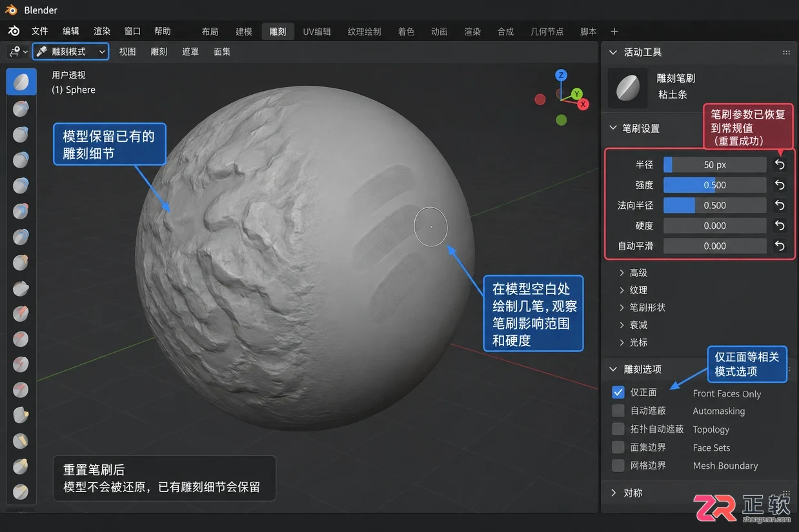This screenshot has width=799, height=532.
Task: Switch to the 着色 workspace tab
Action: tap(406, 32)
